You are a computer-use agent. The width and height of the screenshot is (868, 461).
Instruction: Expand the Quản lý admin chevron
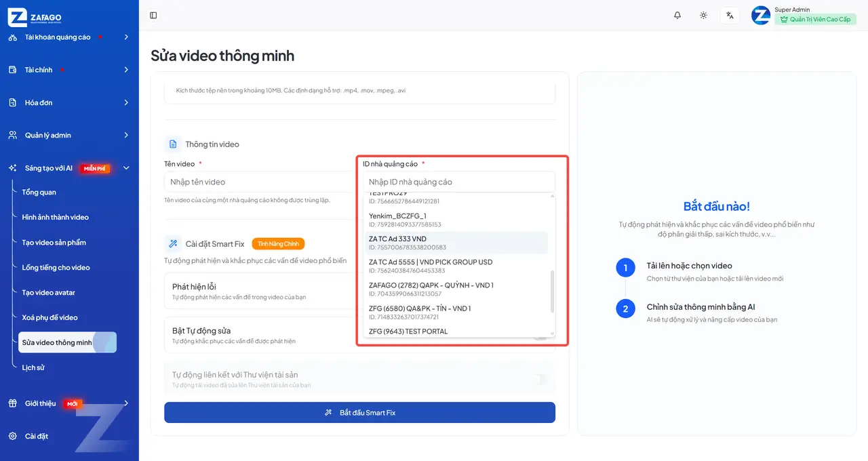coord(126,135)
